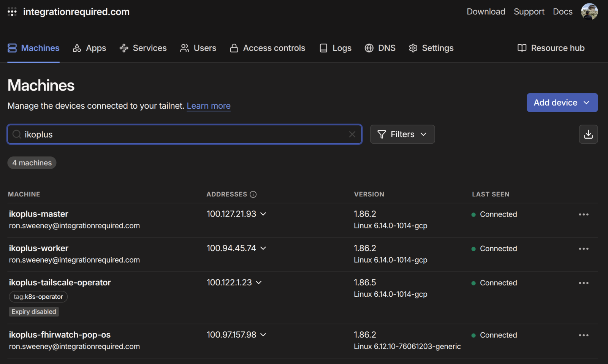Image resolution: width=608 pixels, height=364 pixels.
Task: Click the Tailscale dots logo icon
Action: tap(12, 12)
